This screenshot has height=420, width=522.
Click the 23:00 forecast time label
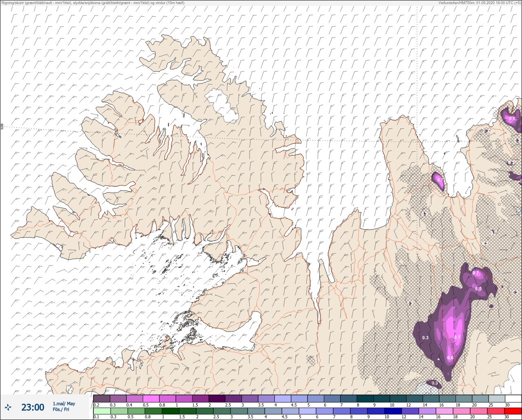[x=33, y=407]
